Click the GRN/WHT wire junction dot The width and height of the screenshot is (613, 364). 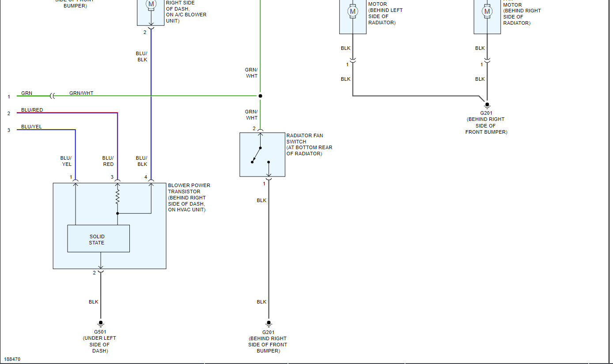click(x=260, y=96)
